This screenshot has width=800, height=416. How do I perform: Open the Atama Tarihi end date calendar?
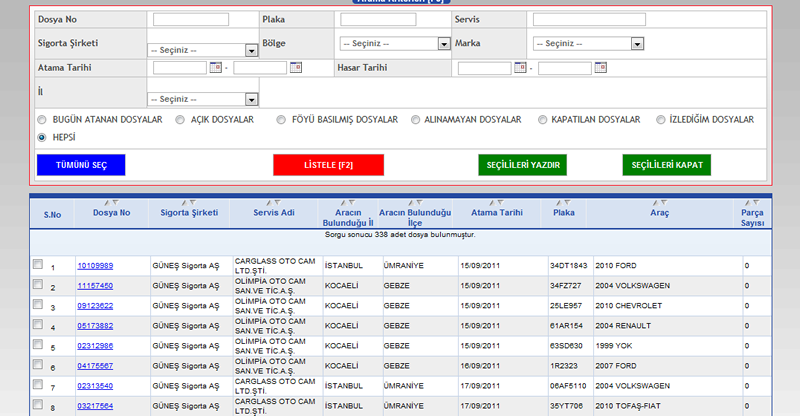click(x=295, y=68)
